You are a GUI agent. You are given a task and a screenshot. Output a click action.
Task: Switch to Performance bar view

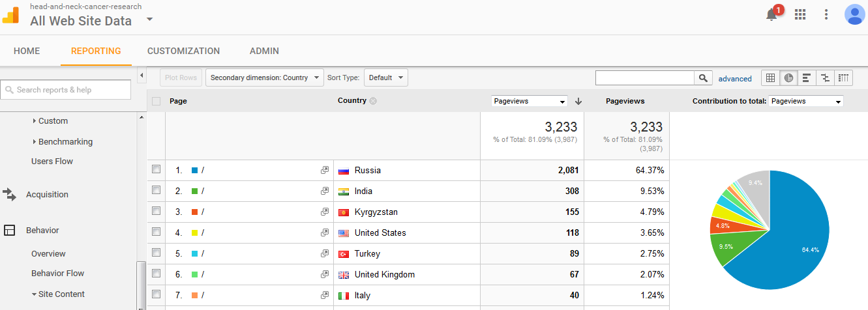tap(807, 78)
